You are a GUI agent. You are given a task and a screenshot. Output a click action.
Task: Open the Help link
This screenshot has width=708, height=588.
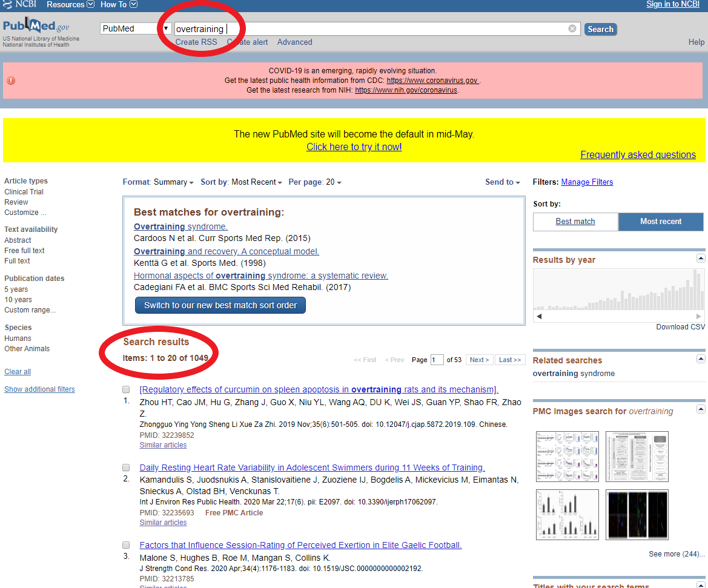696,42
